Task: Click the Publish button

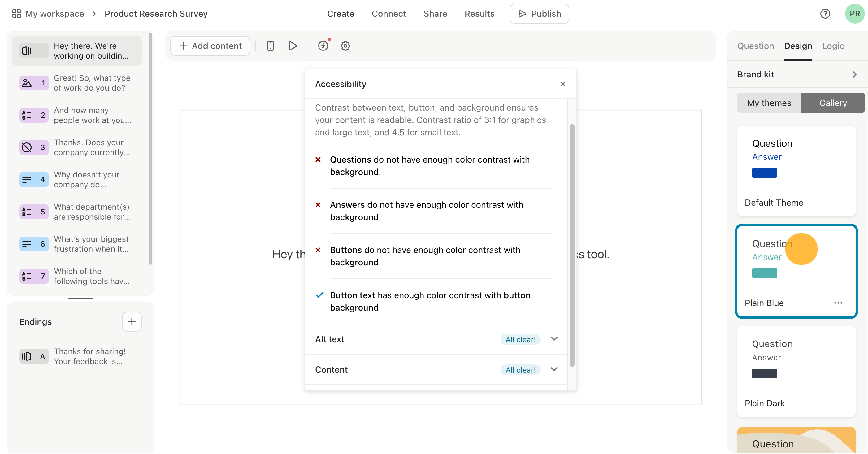Action: click(539, 14)
